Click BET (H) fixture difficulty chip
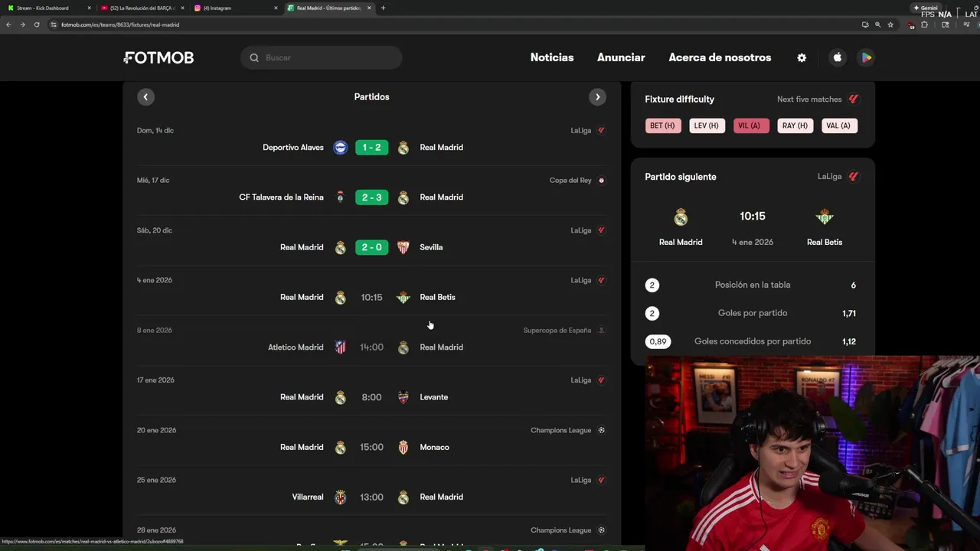 pyautogui.click(x=663, y=126)
